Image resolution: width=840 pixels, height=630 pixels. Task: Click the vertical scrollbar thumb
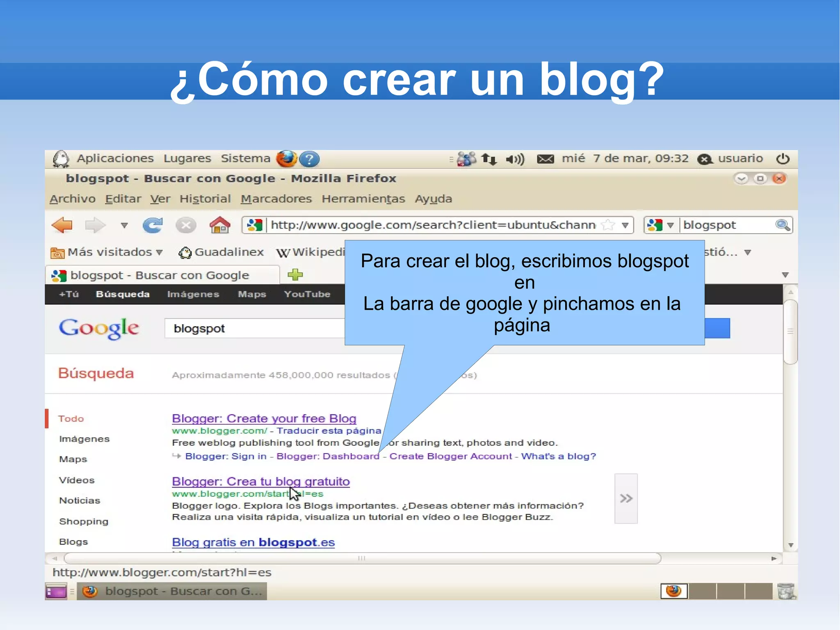[790, 332]
